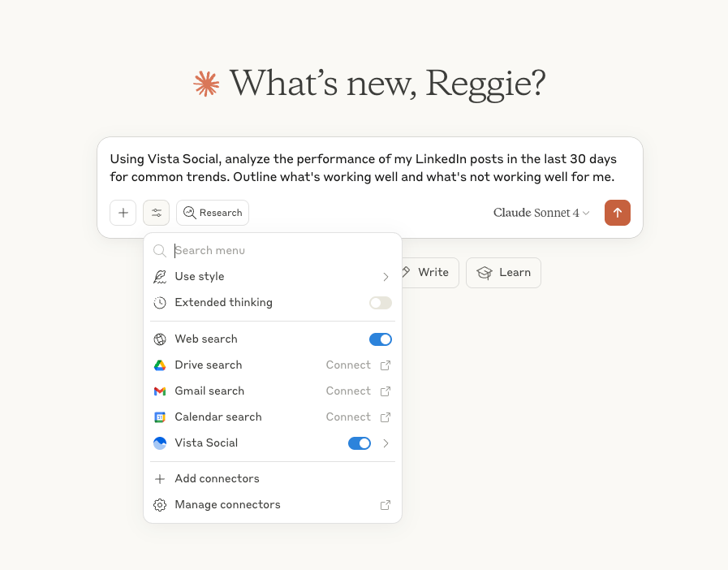This screenshot has width=728, height=570.
Task: Expand the Use style submenu
Action: pos(386,276)
